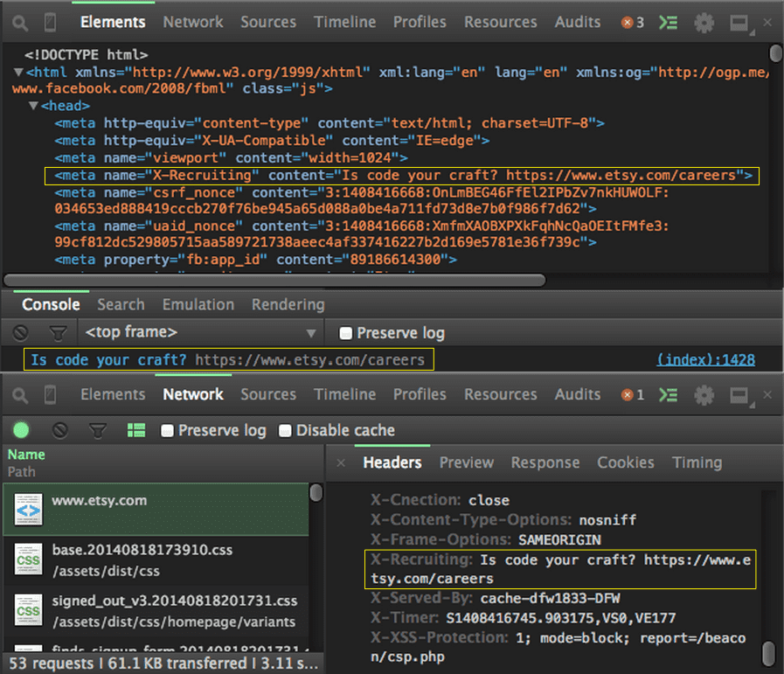Enable Preserve log checkbox in Console

pos(346,333)
